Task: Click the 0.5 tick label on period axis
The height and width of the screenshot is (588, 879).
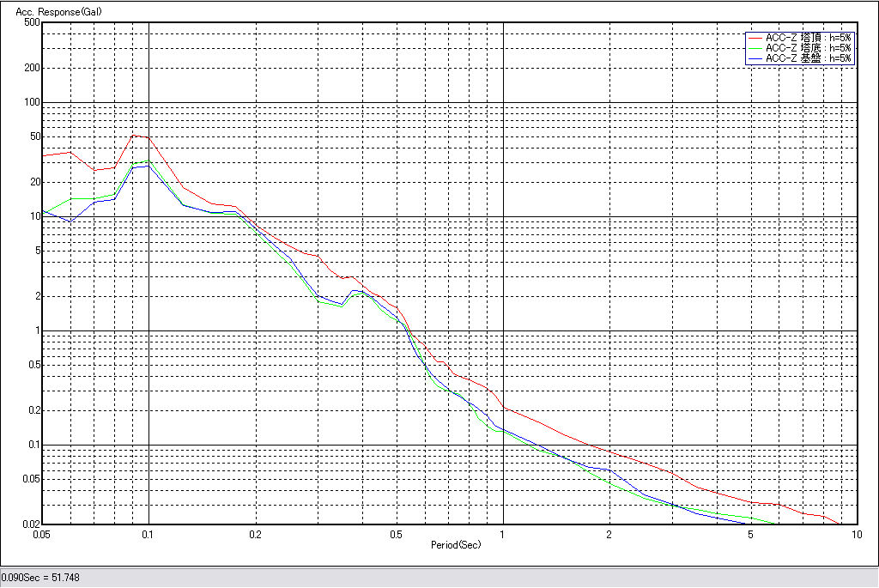Action: [x=396, y=534]
